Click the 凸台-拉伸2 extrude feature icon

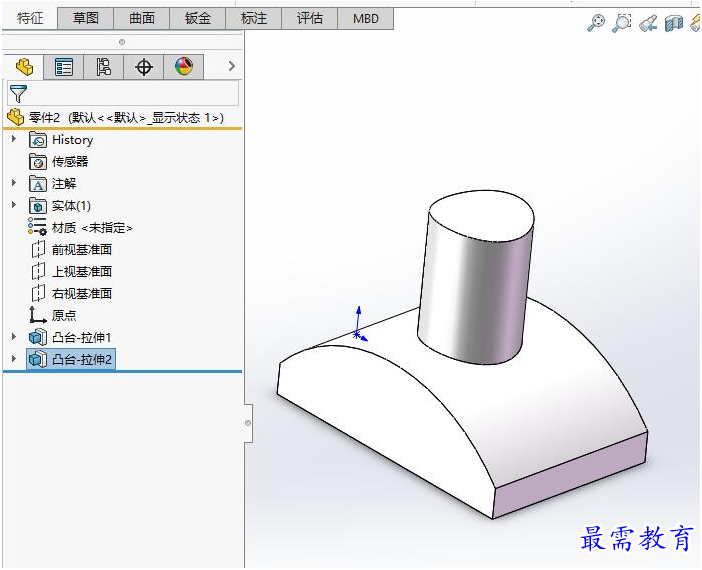(x=38, y=359)
